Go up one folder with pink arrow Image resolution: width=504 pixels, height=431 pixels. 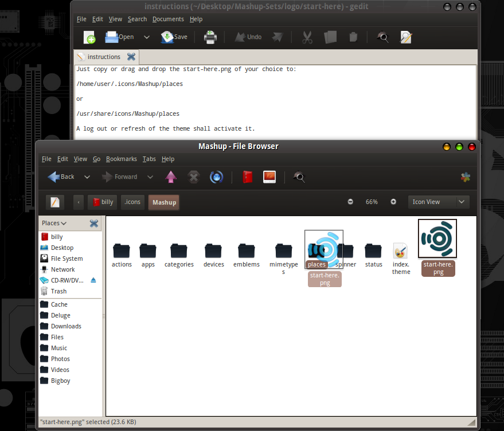pos(171,177)
